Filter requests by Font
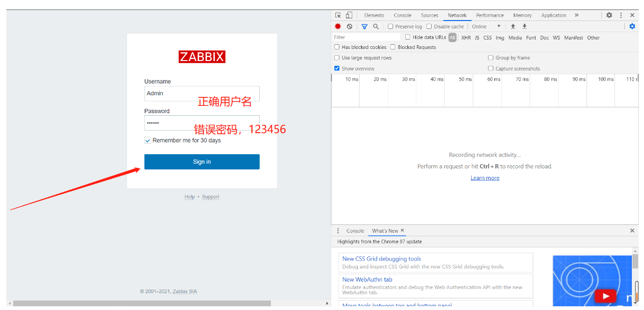Viewport: 644px width, 310px height. (x=531, y=38)
